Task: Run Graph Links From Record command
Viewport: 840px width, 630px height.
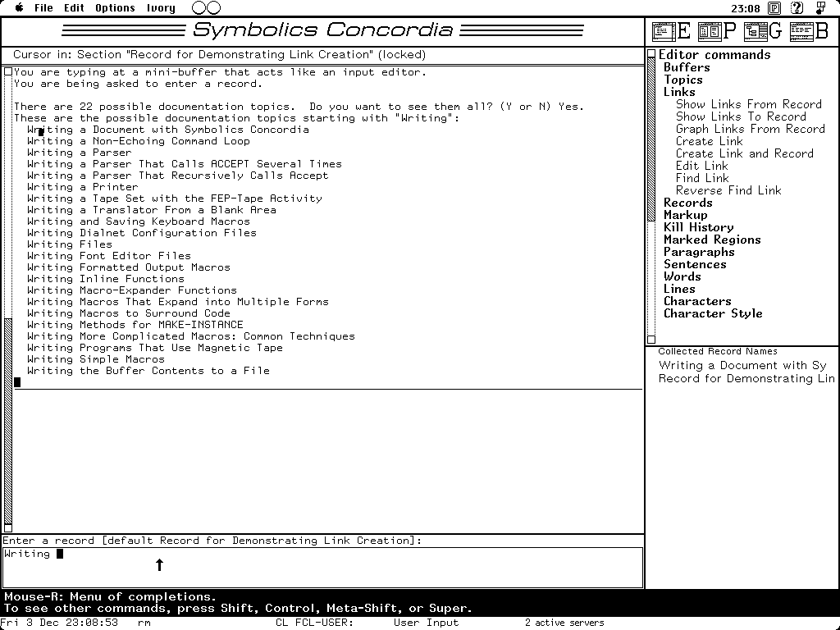Action: coord(750,129)
